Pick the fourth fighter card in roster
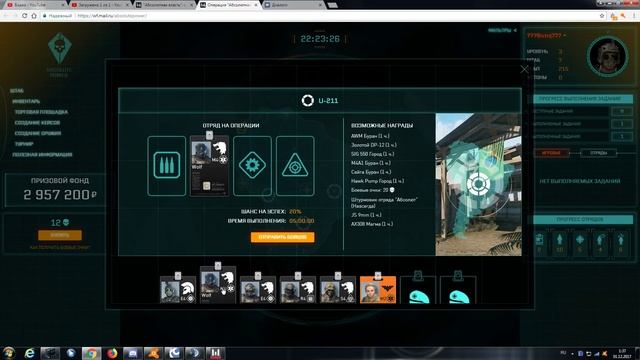Viewport: 640px width, 360px height. (x=298, y=289)
